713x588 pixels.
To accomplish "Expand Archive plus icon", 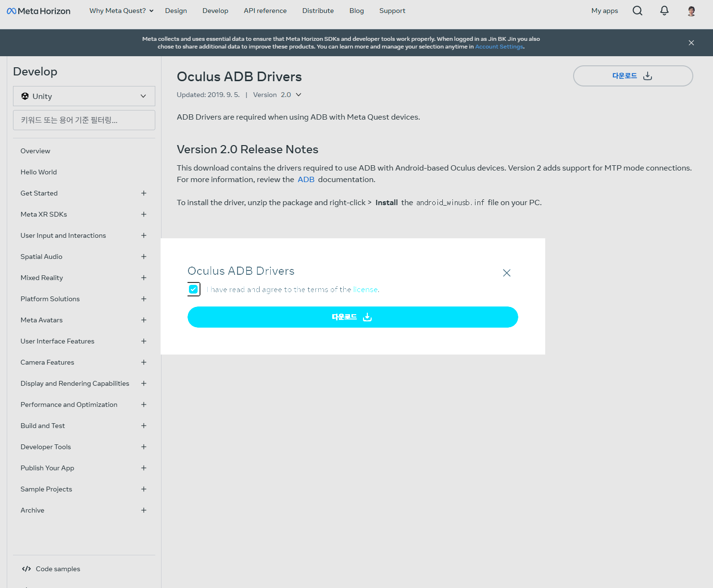I will point(144,510).
